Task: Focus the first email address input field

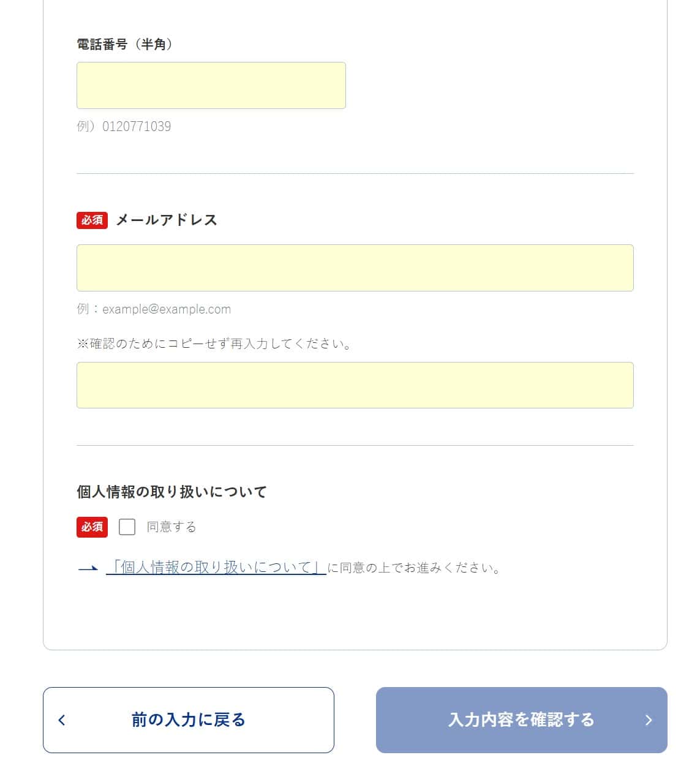Action: point(355,268)
